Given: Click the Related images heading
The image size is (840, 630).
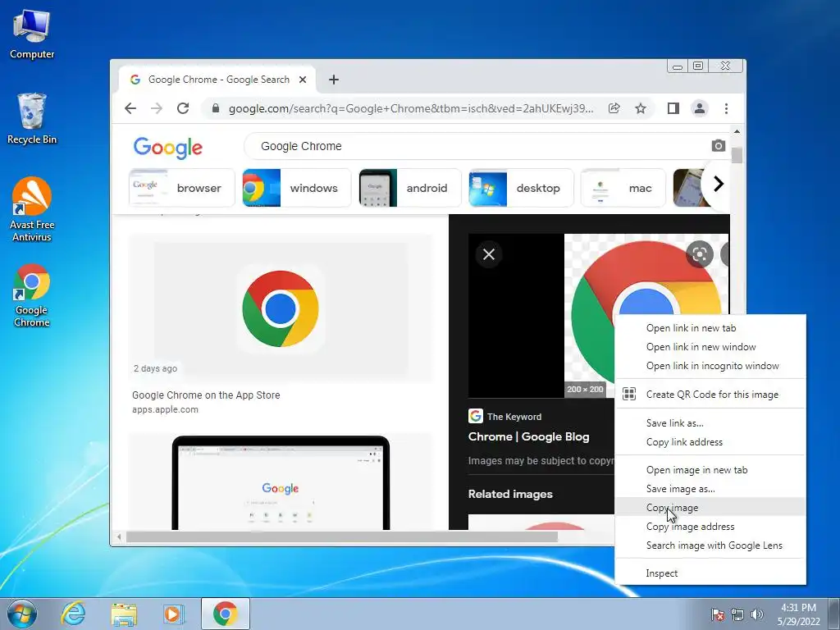Looking at the screenshot, I should pyautogui.click(x=510, y=495).
